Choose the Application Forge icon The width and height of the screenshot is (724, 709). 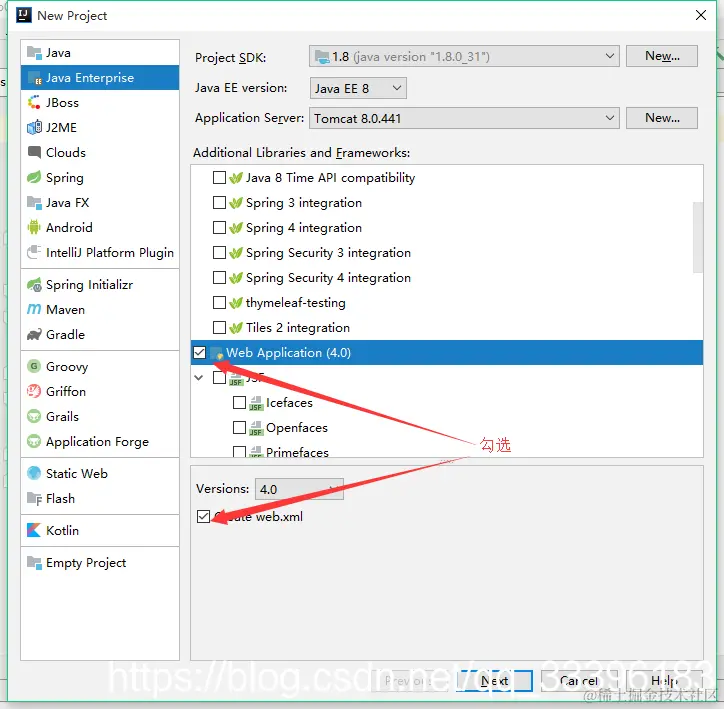tap(34, 441)
